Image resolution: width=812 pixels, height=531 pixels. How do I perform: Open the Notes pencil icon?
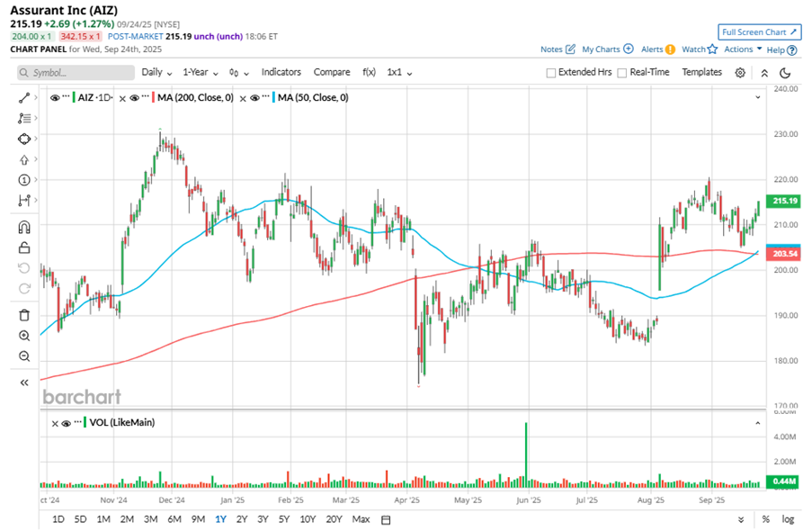pyautogui.click(x=571, y=49)
